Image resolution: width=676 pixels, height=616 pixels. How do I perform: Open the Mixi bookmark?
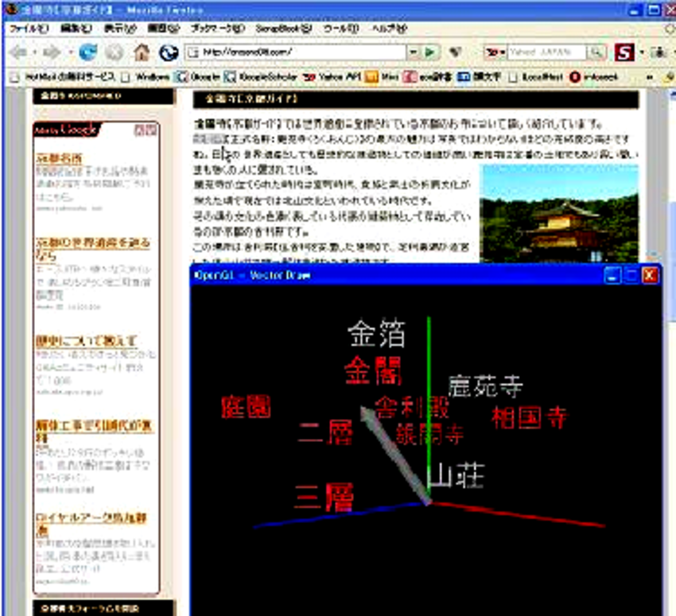382,77
